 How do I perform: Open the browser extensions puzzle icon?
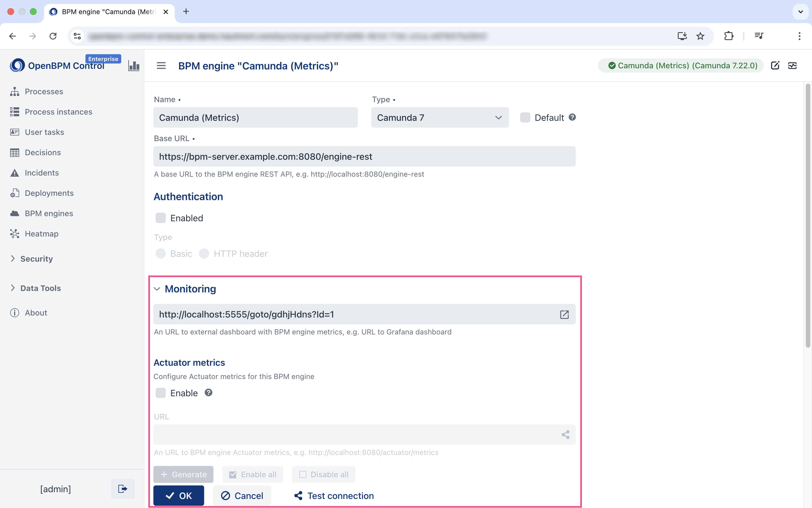(729, 36)
